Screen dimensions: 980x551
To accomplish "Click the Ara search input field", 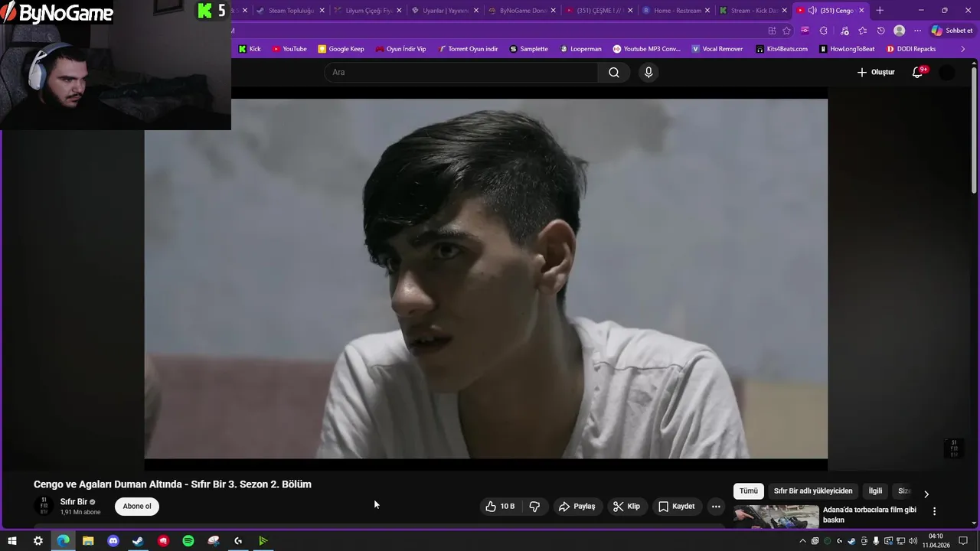I will point(462,72).
